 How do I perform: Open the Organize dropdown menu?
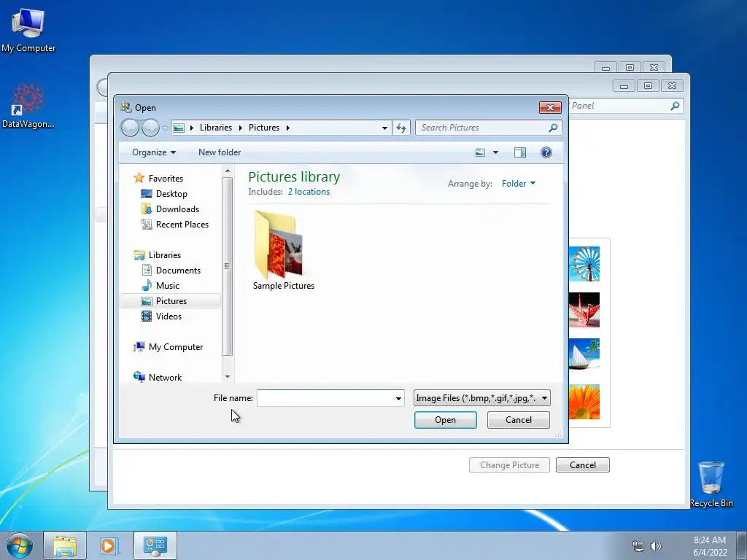154,152
